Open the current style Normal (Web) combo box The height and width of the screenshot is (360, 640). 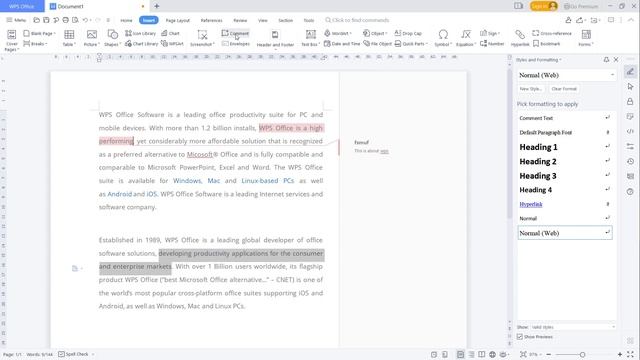click(x=566, y=75)
